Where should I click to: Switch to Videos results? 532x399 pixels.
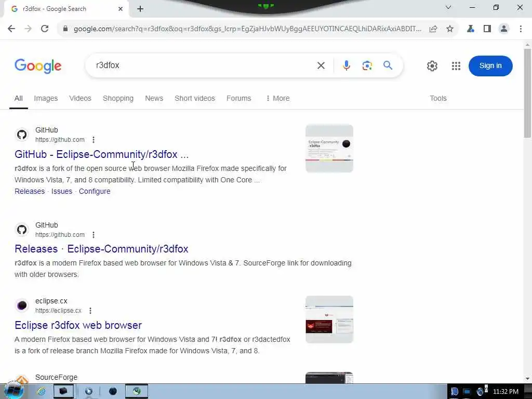tap(80, 98)
